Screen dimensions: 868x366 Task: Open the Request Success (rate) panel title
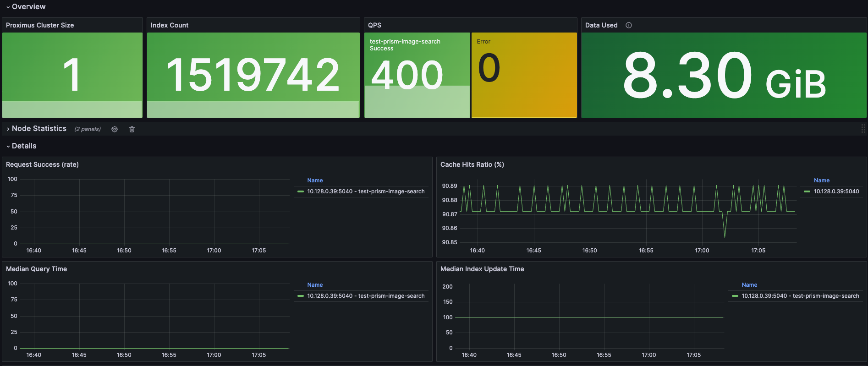tap(42, 164)
